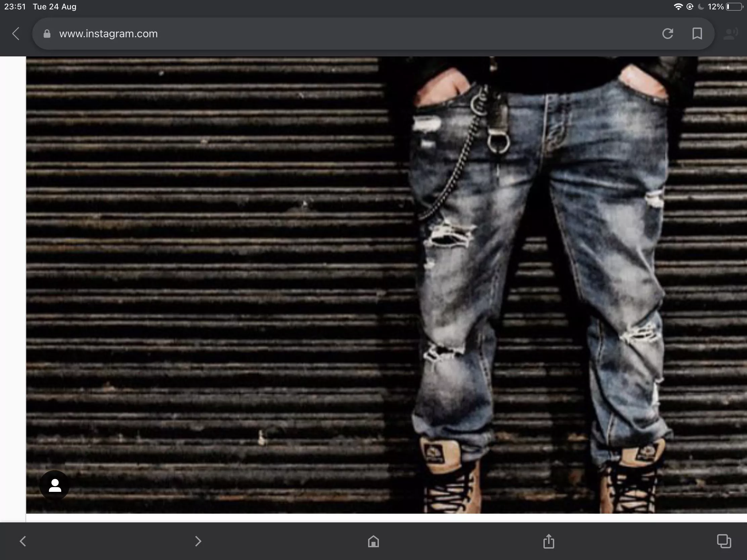Tap the orientation lock status icon
The image size is (747, 560).
(x=689, y=6)
